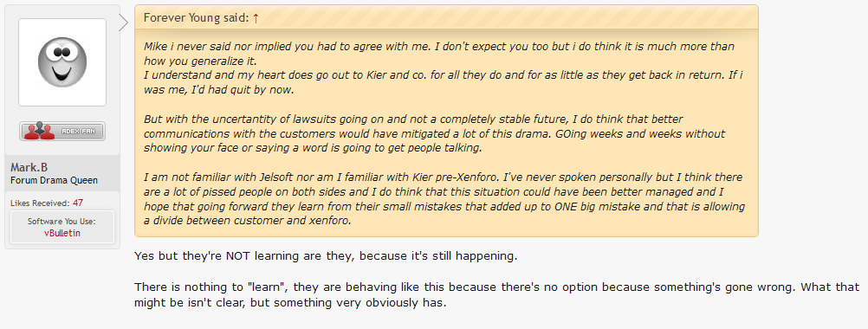Click quoted paragraph starting "But with the uncertantity"
This screenshot has height=329, width=868.
tap(435, 133)
